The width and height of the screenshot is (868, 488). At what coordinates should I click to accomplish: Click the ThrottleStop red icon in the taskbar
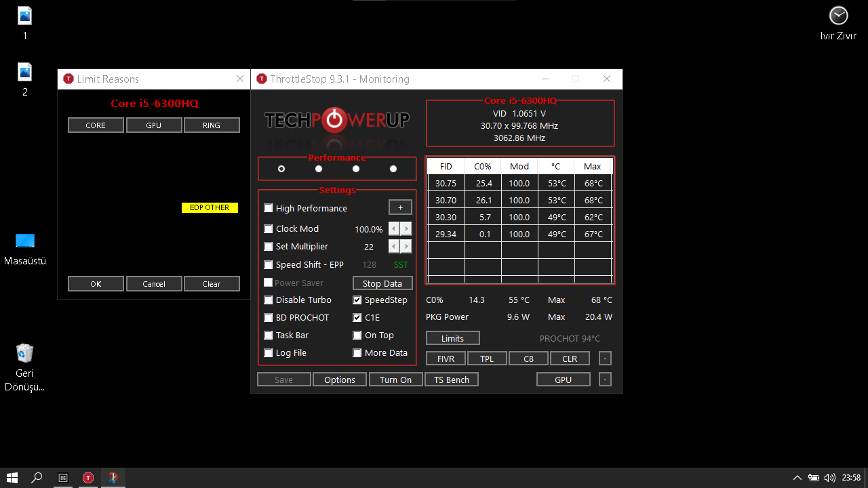(87, 478)
